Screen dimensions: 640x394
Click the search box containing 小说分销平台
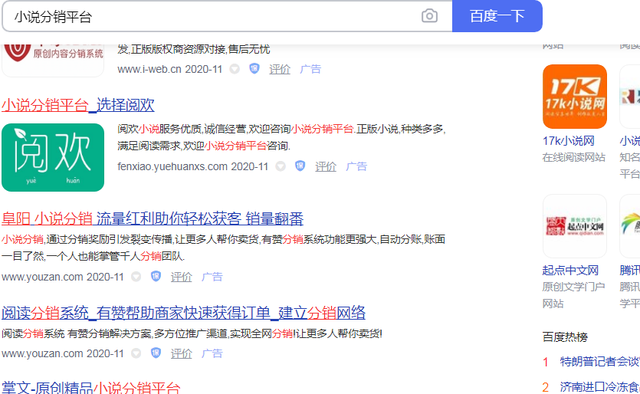coord(227,16)
